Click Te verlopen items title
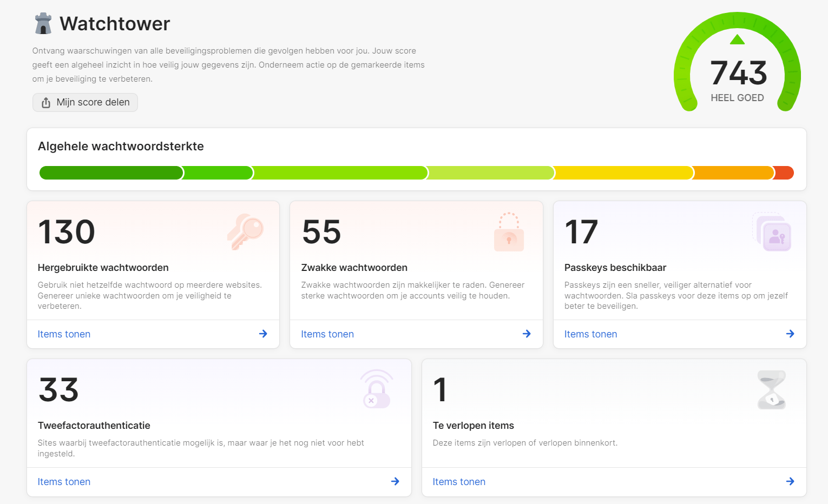This screenshot has width=828, height=504. tap(474, 426)
